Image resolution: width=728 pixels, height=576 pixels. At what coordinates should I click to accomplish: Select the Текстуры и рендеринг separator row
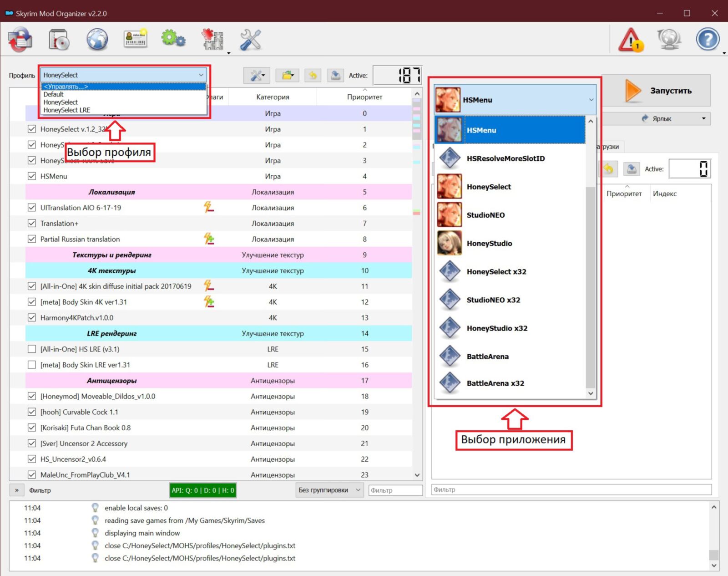click(x=219, y=255)
